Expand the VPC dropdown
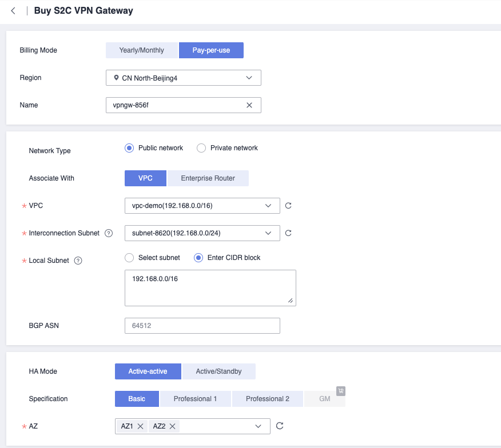 pyautogui.click(x=202, y=206)
